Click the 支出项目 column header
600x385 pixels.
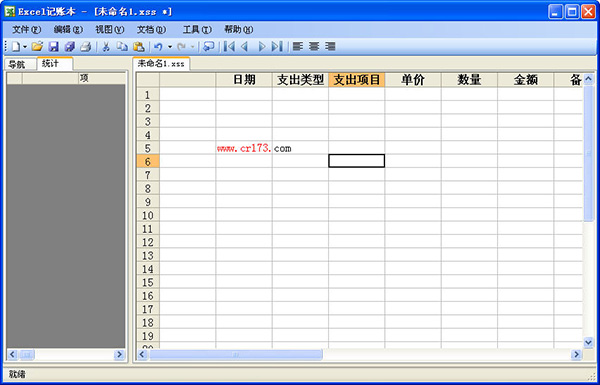click(357, 80)
